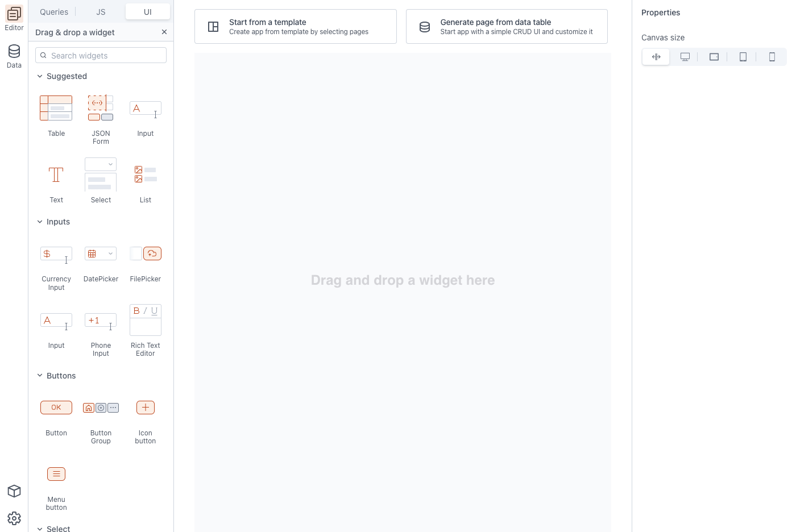This screenshot has width=796, height=532.
Task: Collapse the Suggested widgets section
Action: coord(40,76)
